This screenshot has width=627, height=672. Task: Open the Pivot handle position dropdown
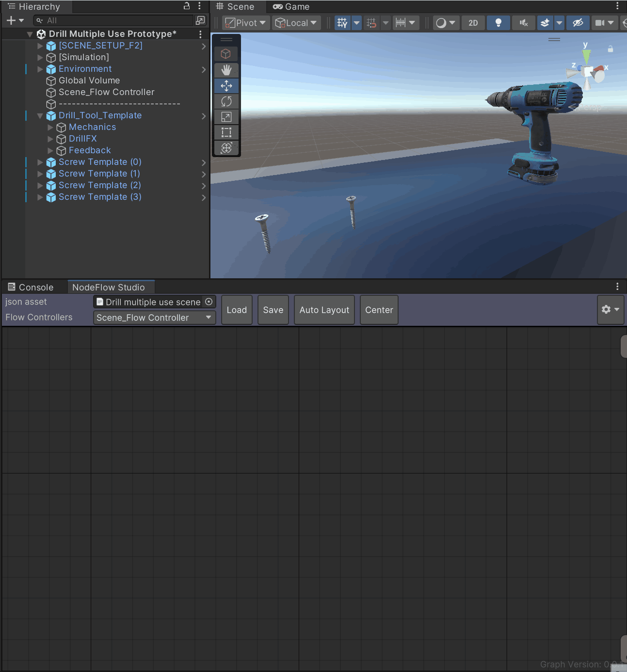pos(245,23)
